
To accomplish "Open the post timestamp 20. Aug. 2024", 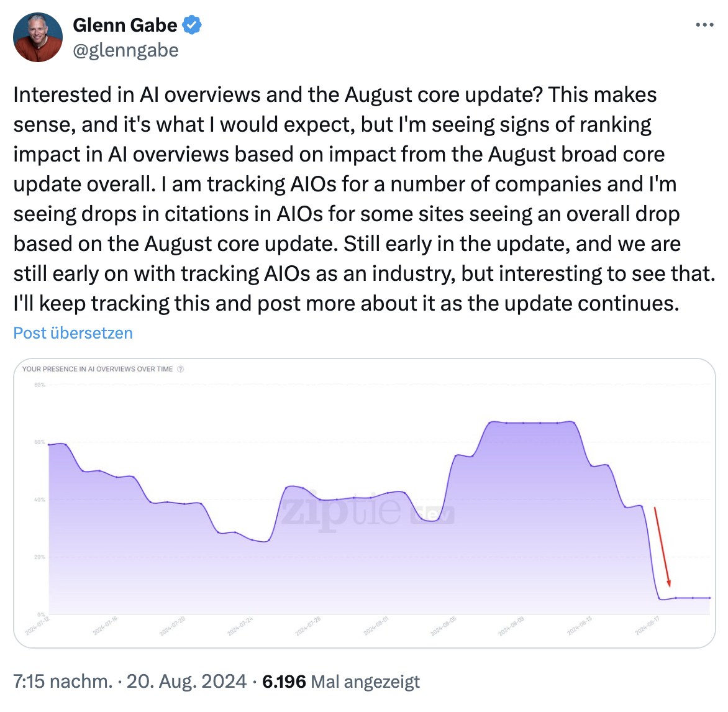I will 185,681.
